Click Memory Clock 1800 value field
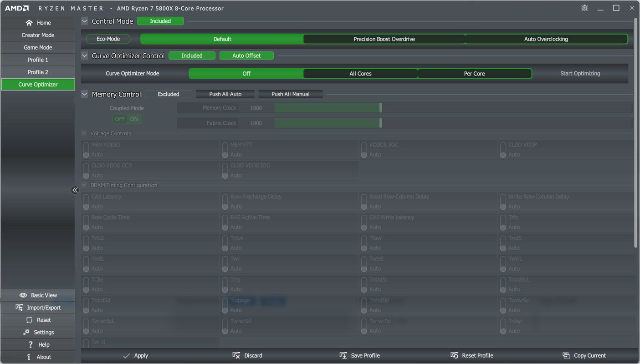Viewport: 640px width, 364px height. 256,108
